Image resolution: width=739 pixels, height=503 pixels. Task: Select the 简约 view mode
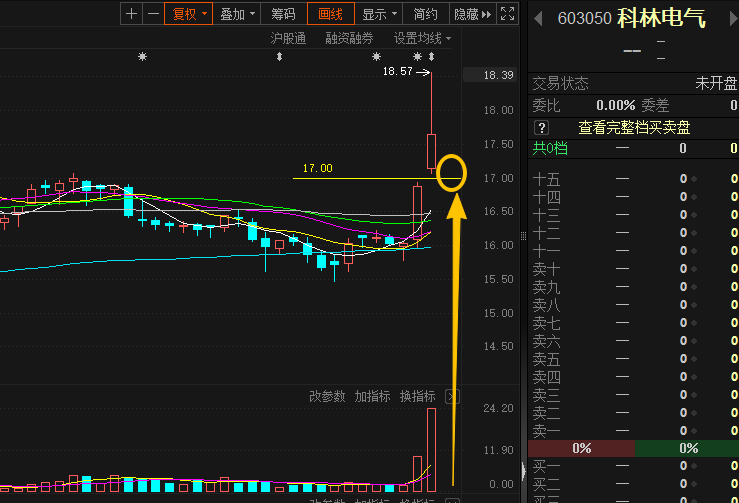(x=426, y=14)
